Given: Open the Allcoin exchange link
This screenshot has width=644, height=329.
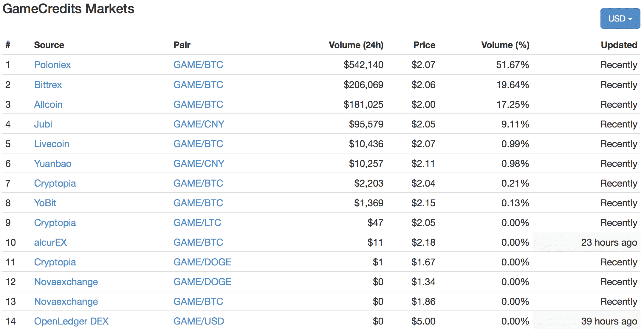Looking at the screenshot, I should click(x=48, y=104).
